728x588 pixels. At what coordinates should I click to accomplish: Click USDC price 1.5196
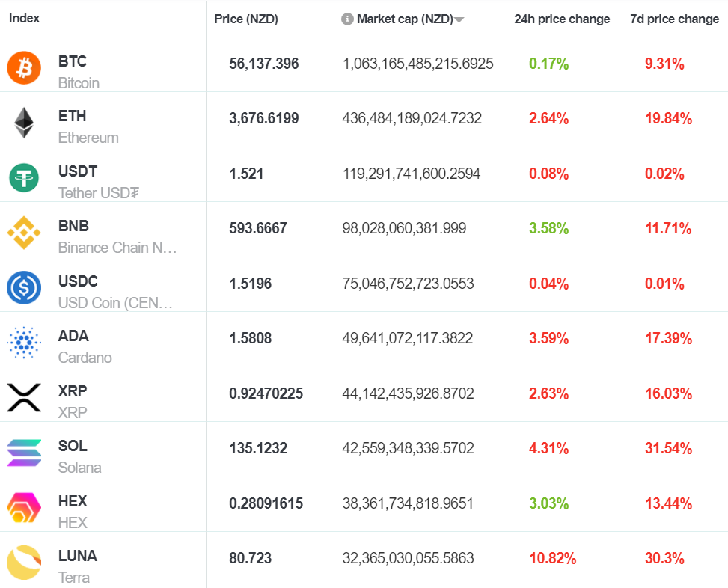click(250, 284)
